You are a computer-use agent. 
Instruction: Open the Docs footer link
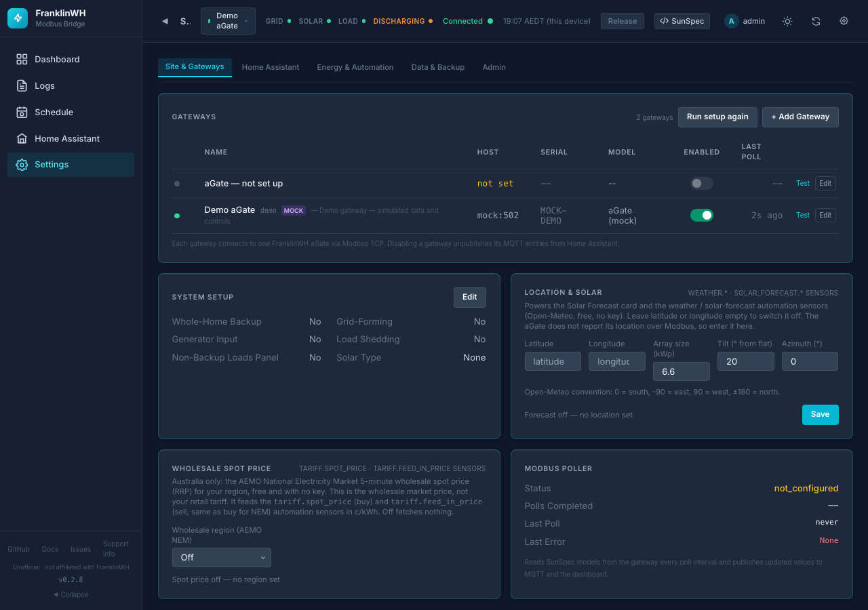click(x=50, y=549)
